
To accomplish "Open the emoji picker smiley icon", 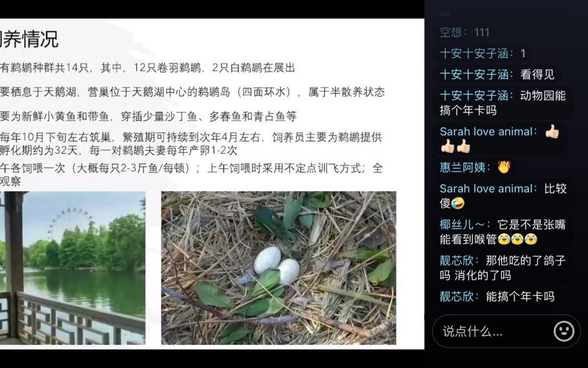I will point(564,331).
